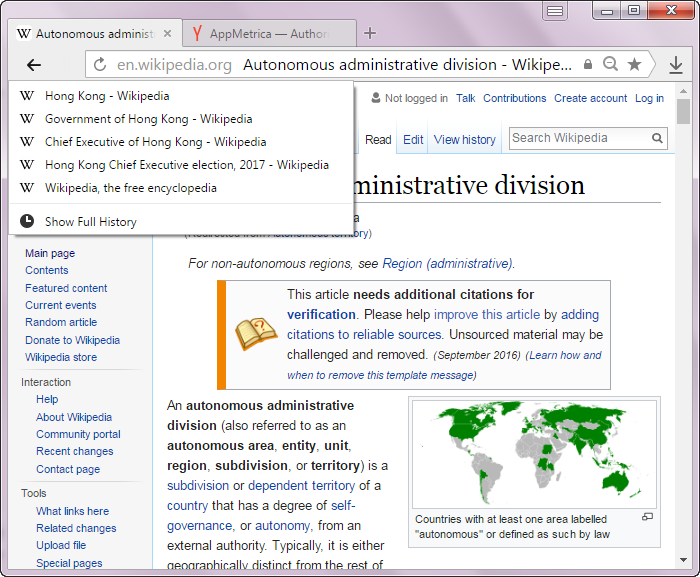Switch to the AppMetrica tab
The width and height of the screenshot is (700, 577).
point(269,33)
